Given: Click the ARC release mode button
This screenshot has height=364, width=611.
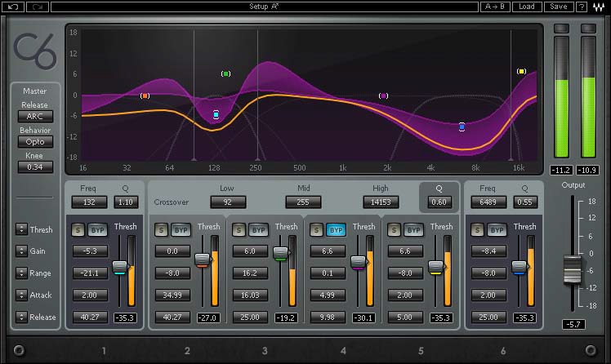Looking at the screenshot, I should [x=34, y=117].
